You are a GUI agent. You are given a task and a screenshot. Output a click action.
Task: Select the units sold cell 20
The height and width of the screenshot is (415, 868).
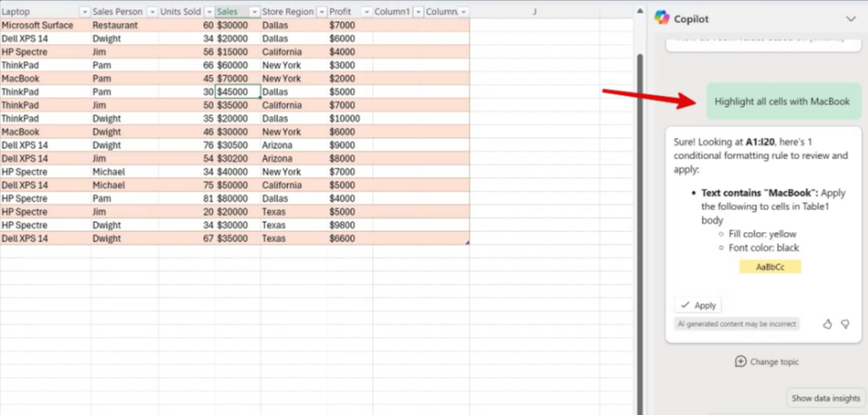coord(186,212)
